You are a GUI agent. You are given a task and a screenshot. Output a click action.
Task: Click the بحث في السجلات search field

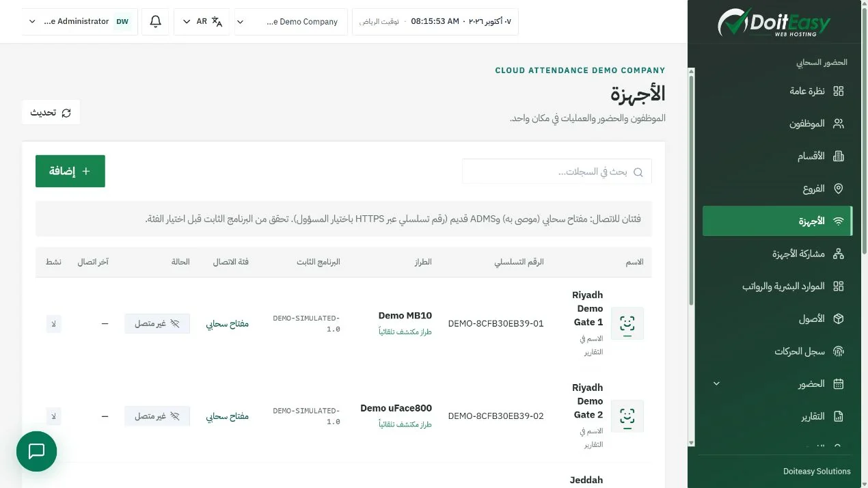[557, 172]
